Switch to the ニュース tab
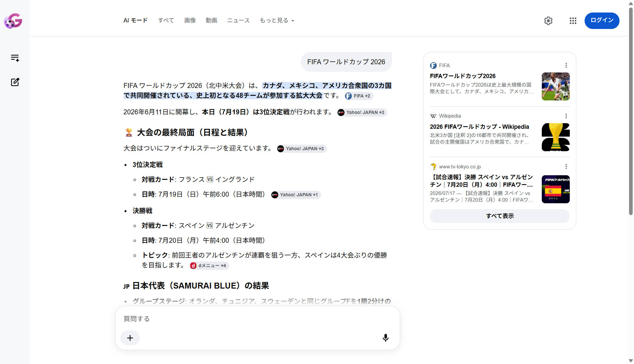Image resolution: width=634 pixels, height=364 pixels. [238, 20]
